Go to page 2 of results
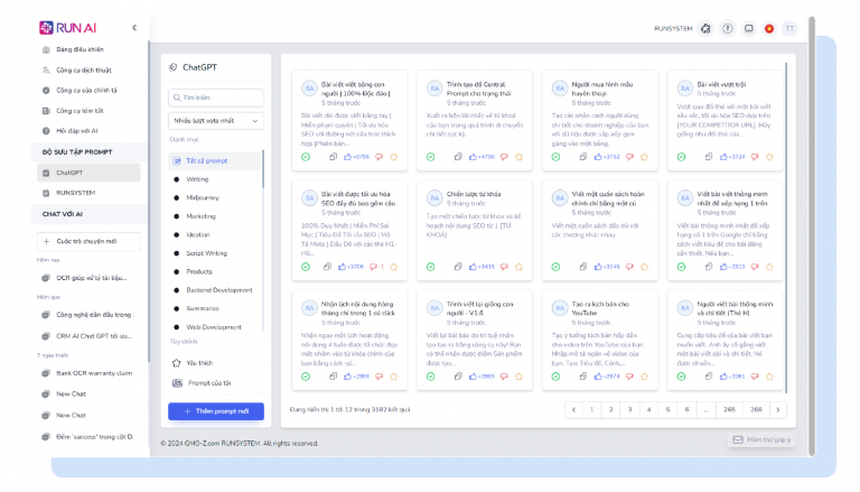The height and width of the screenshot is (492, 860). (610, 410)
